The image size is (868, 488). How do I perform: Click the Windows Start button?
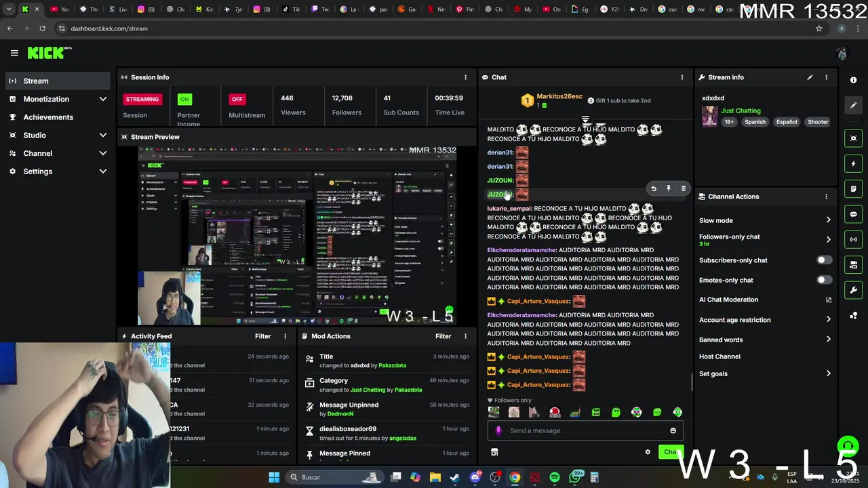[274, 477]
